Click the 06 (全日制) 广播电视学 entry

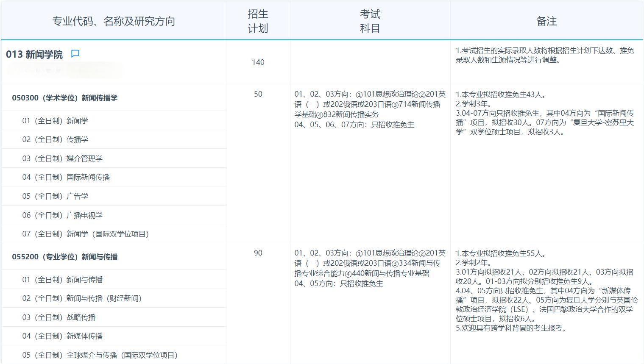point(62,215)
